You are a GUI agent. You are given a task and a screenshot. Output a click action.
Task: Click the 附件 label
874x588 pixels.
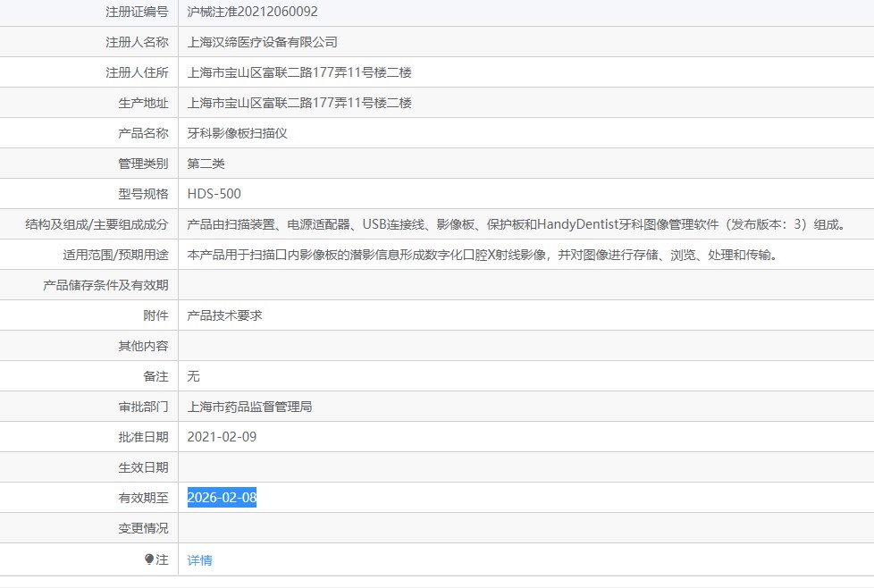155,315
